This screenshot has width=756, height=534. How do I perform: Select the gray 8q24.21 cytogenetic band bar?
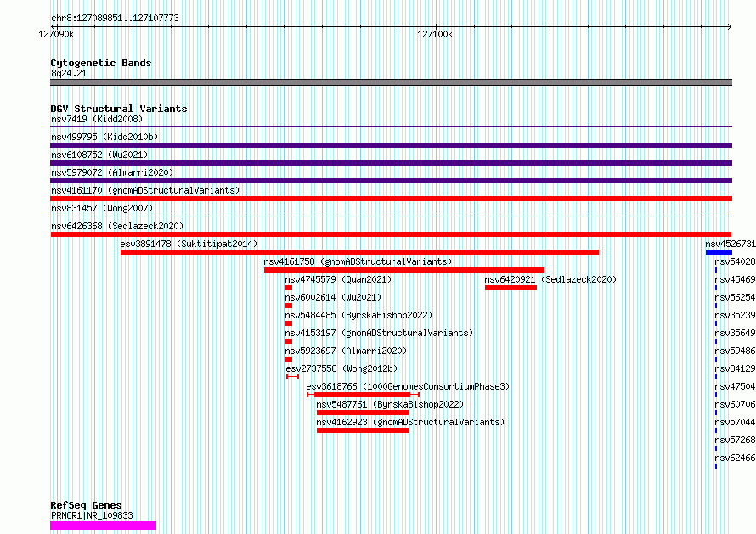(x=391, y=82)
